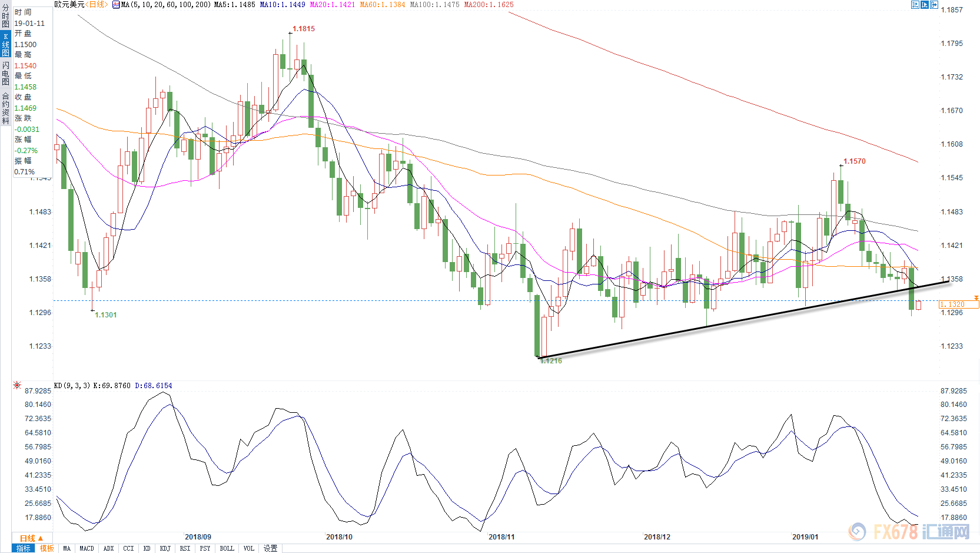Switch to the PSY indicator tab
This screenshot has width=980, height=553.
click(x=205, y=548)
